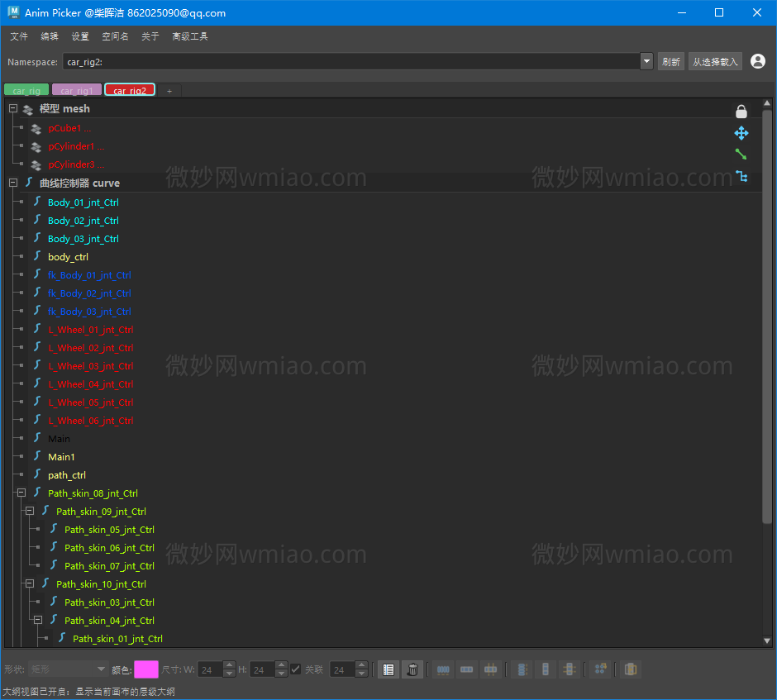Click the mesh icon beside pCube1
Viewport: 777px width, 700px height.
[36, 129]
